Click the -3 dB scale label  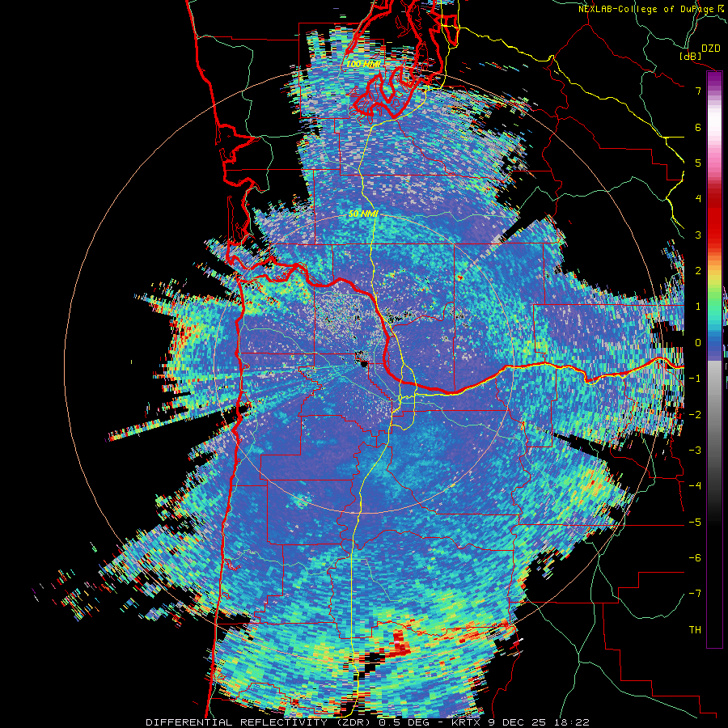click(x=695, y=451)
